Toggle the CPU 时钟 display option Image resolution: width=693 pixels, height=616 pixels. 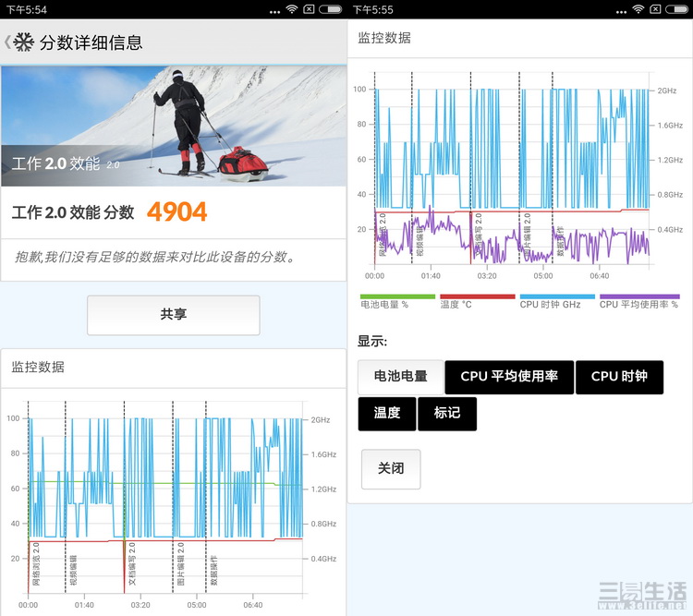tap(619, 377)
